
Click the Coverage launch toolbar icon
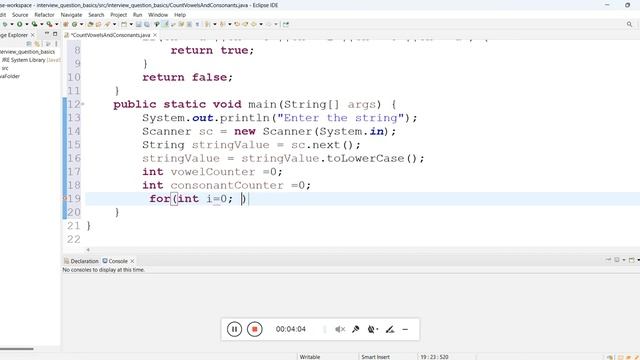(x=34, y=24)
